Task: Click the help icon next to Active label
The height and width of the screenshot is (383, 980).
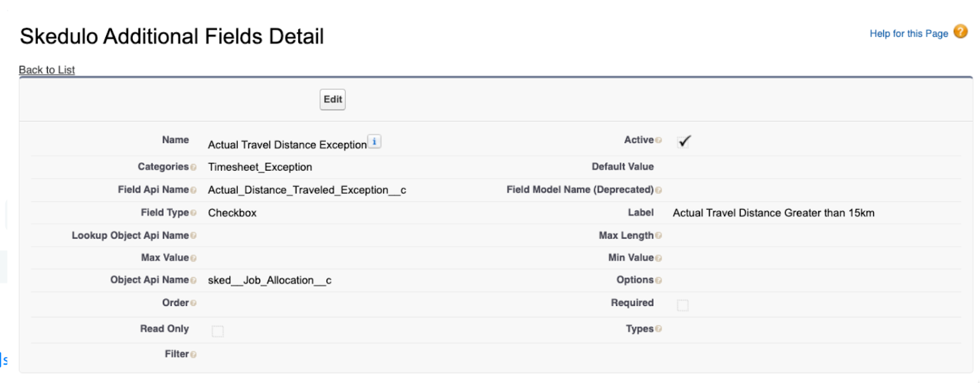Action: (658, 140)
